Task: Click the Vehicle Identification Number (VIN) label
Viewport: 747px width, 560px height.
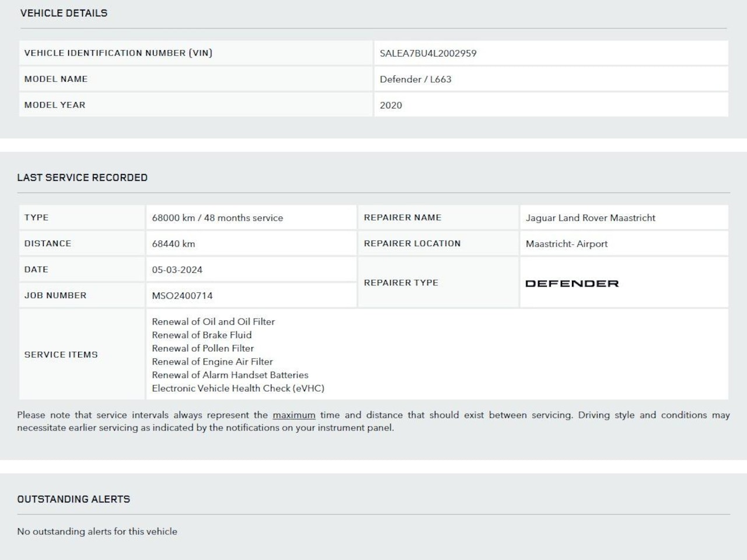Action: 118,53
